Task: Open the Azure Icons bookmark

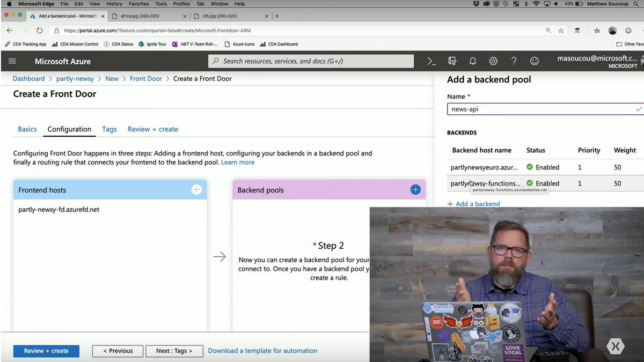Action: [239, 44]
